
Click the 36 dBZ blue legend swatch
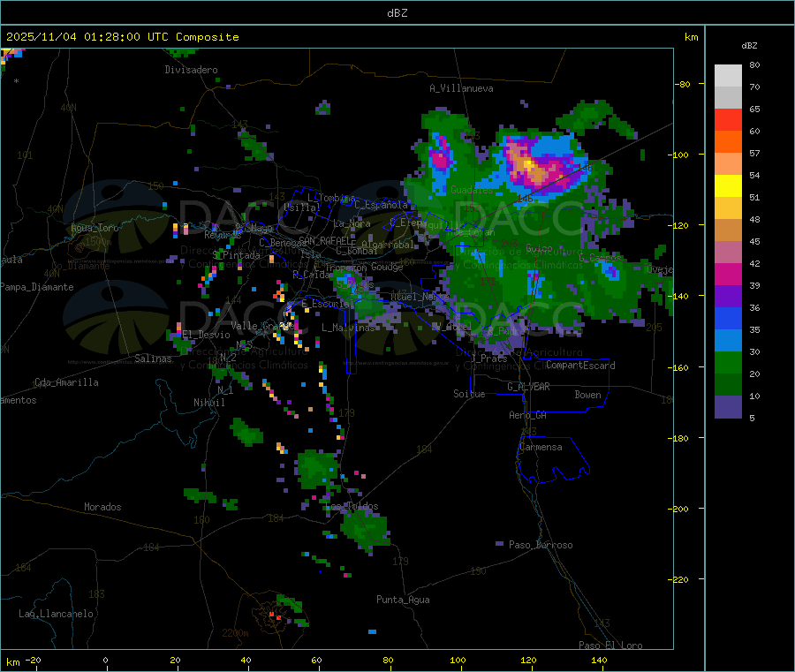(x=728, y=318)
